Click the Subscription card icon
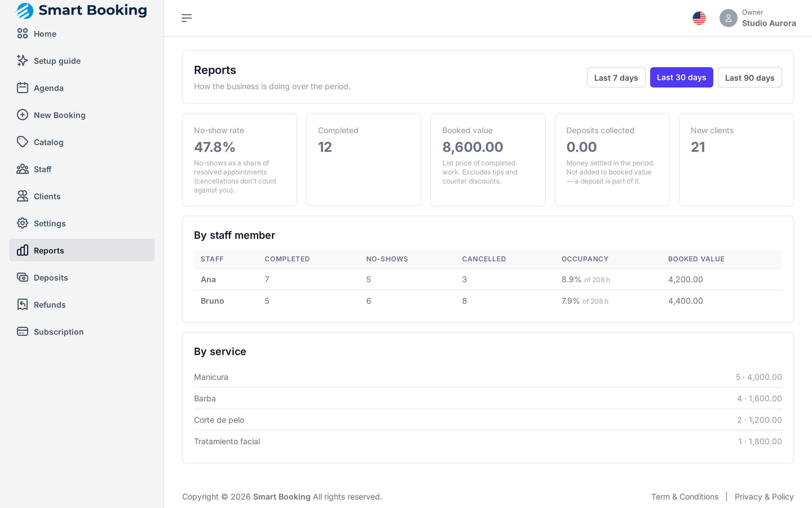This screenshot has height=508, width=812. point(23,332)
